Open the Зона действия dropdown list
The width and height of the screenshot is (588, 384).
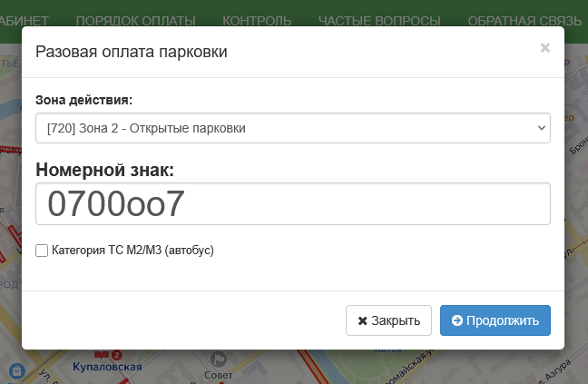(292, 128)
